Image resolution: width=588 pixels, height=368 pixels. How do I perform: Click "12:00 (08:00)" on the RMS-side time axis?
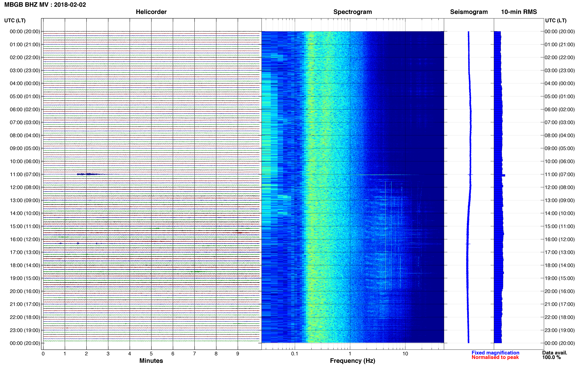coord(560,187)
